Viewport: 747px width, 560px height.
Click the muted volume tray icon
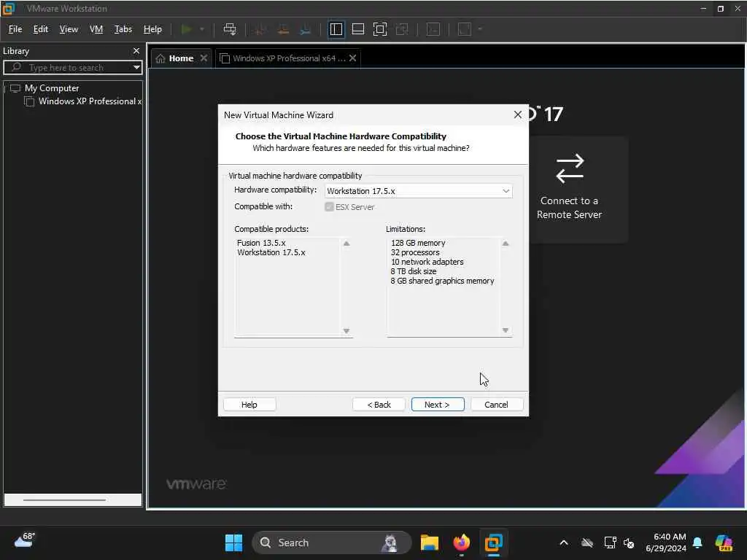point(629,542)
